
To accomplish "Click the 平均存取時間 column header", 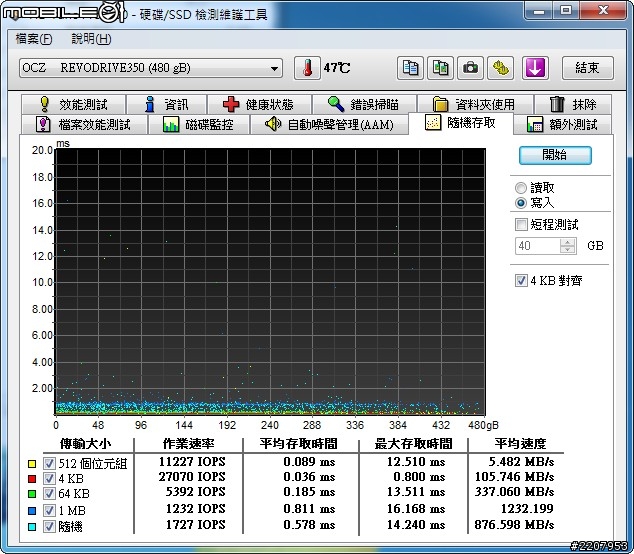I will (298, 444).
